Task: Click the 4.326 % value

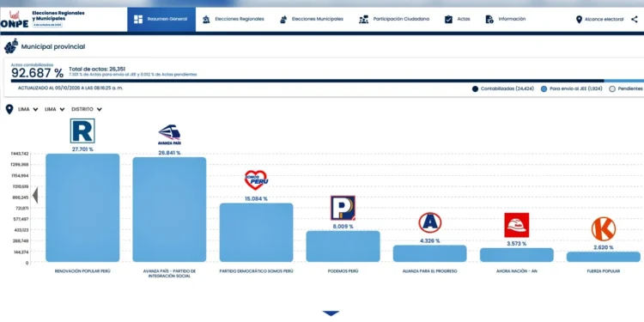Action: [429, 241]
